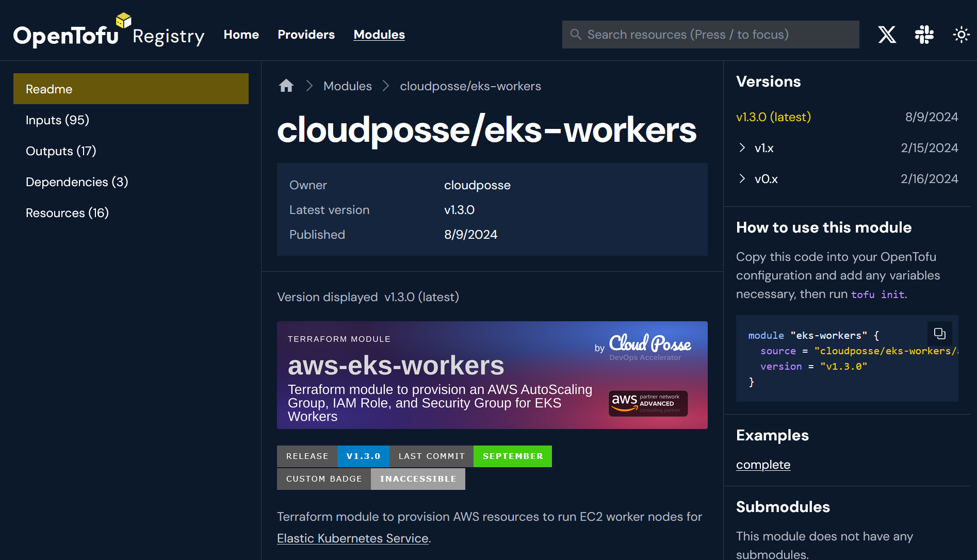The height and width of the screenshot is (560, 977).
Task: Click the Release v1.3.0 badge
Action: [x=333, y=456]
